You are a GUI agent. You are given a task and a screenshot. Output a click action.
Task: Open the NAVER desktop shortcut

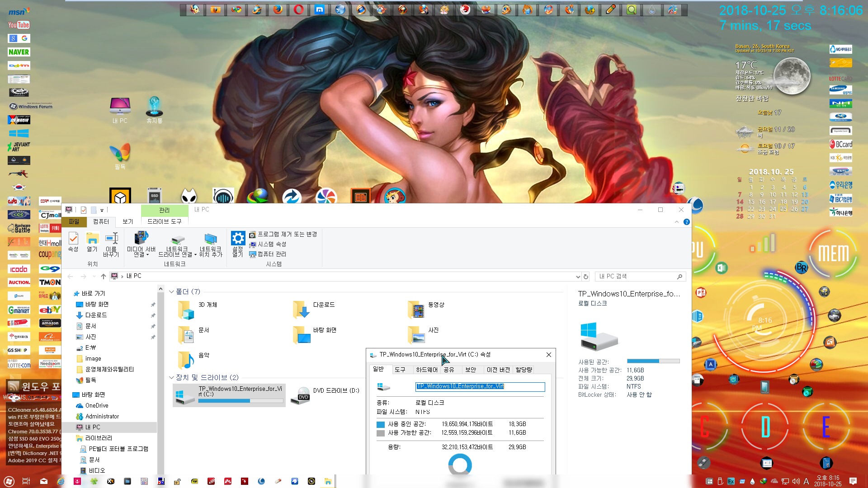(x=19, y=52)
